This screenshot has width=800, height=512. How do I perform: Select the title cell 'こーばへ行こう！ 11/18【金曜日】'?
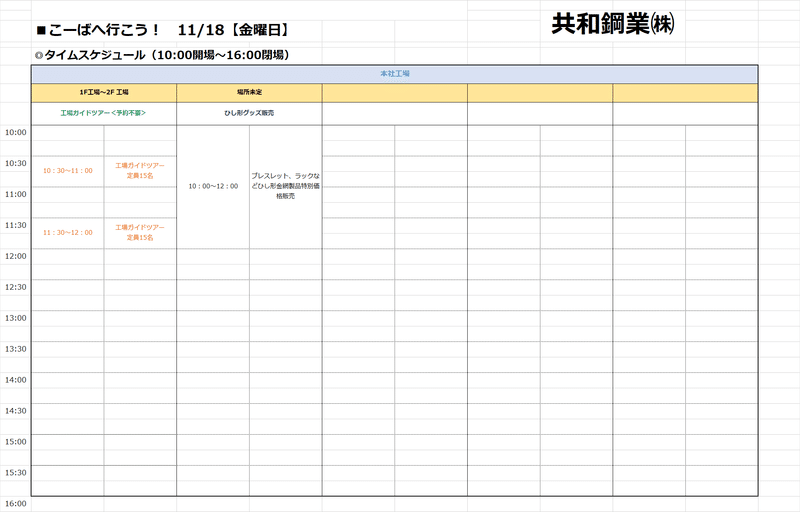click(x=163, y=30)
